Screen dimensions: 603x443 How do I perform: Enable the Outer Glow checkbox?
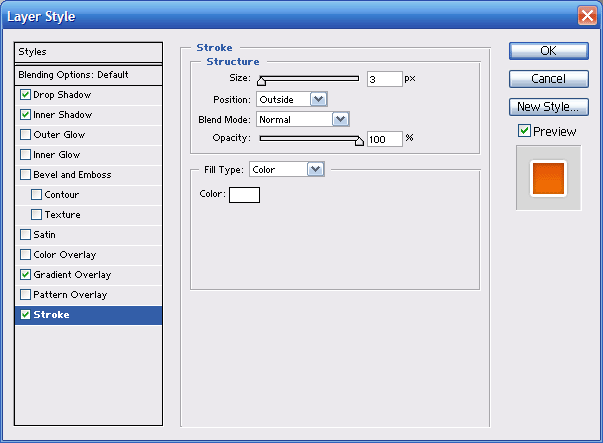click(25, 135)
